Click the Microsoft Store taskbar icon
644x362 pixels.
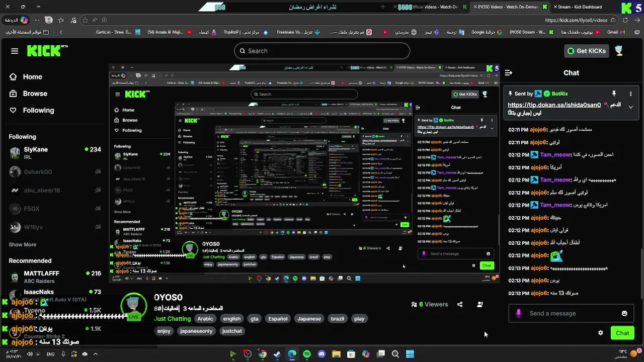click(x=351, y=354)
